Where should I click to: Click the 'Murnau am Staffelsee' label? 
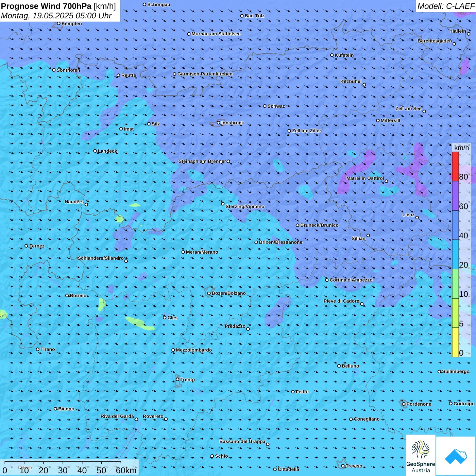pos(216,34)
